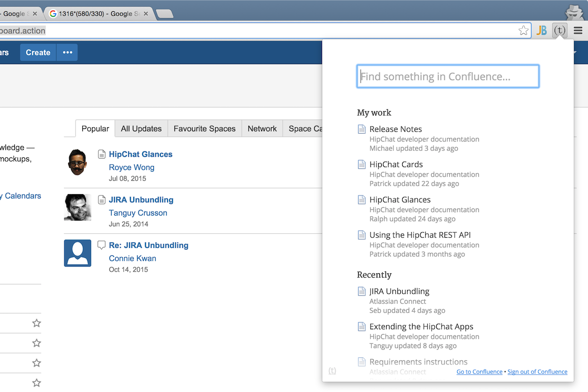588x392 pixels.
Task: Click page icon beside HipChat Glances dashboard entry
Action: pos(102,154)
